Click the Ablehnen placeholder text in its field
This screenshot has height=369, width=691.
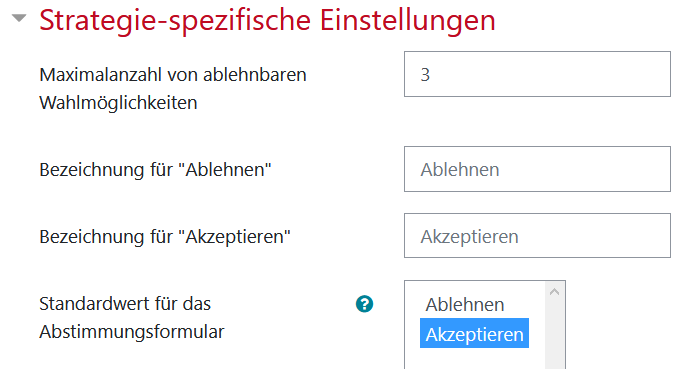(x=460, y=170)
